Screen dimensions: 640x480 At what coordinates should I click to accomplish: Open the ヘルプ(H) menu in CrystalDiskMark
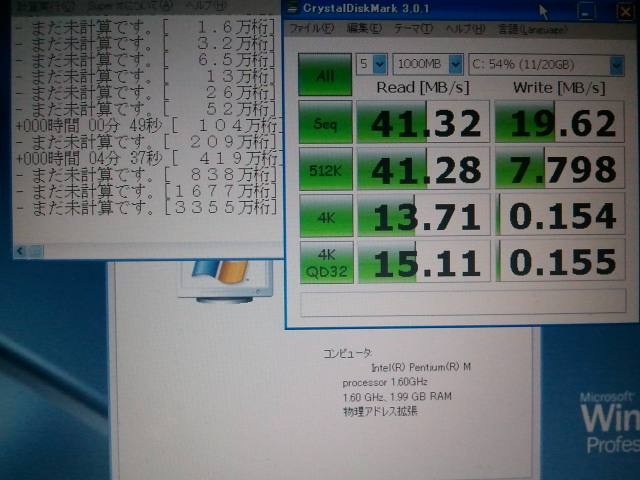pos(465,29)
